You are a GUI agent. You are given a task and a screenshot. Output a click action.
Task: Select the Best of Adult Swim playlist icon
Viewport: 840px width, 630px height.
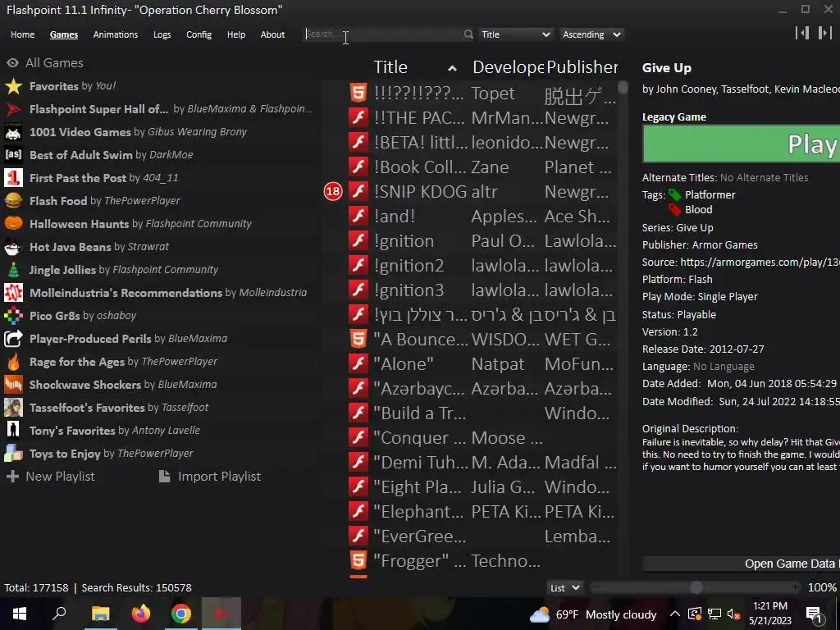pos(13,155)
